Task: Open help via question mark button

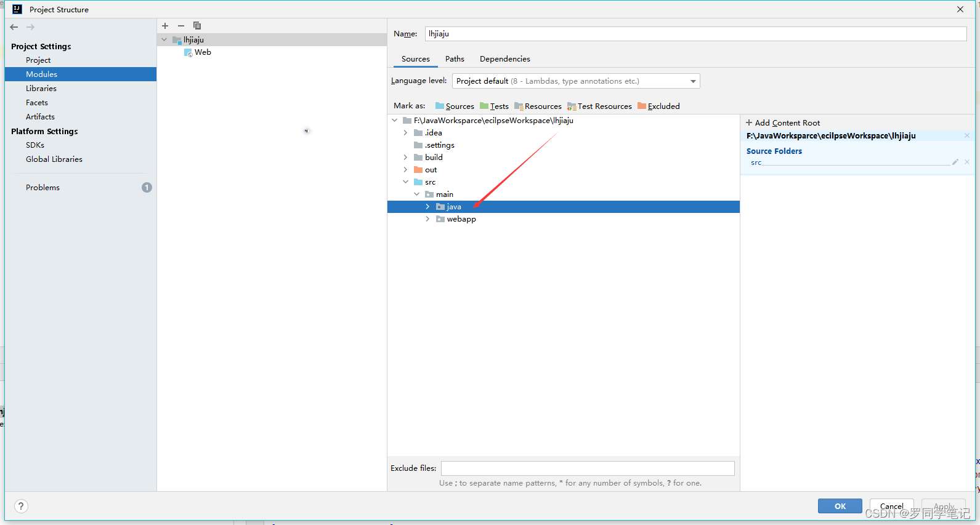Action: 21,506
